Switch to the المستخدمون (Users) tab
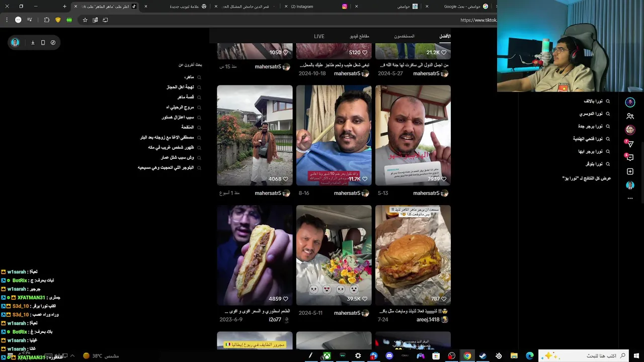The width and height of the screenshot is (644, 362). point(404,36)
